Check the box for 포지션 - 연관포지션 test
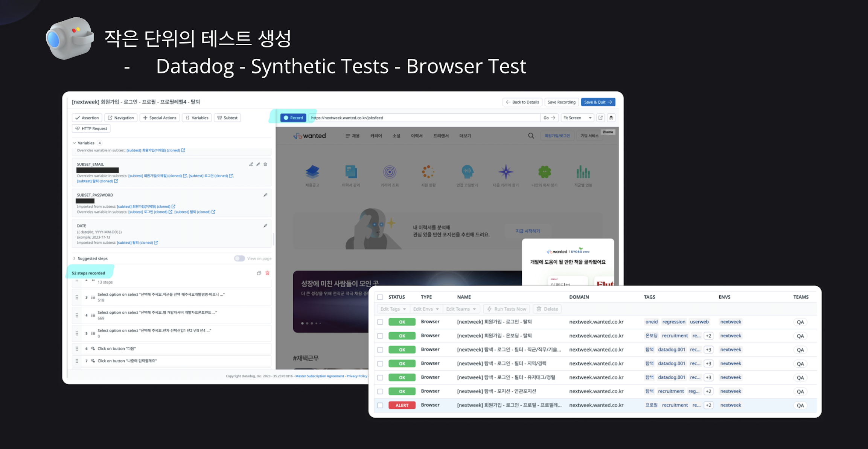The image size is (868, 449). pyautogui.click(x=380, y=391)
